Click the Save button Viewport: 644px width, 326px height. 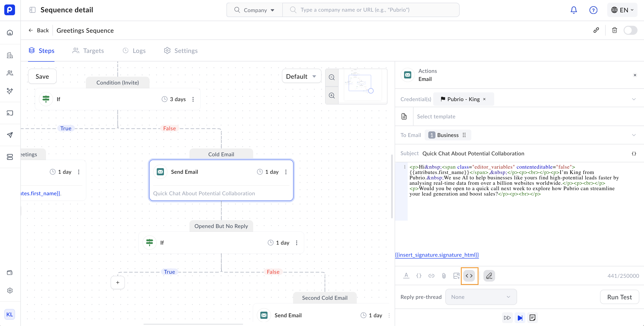click(42, 76)
